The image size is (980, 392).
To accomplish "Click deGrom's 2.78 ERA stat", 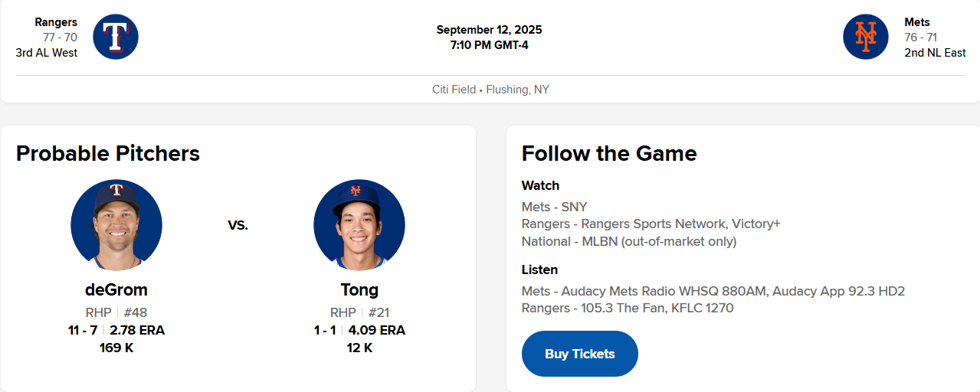I will (x=137, y=331).
